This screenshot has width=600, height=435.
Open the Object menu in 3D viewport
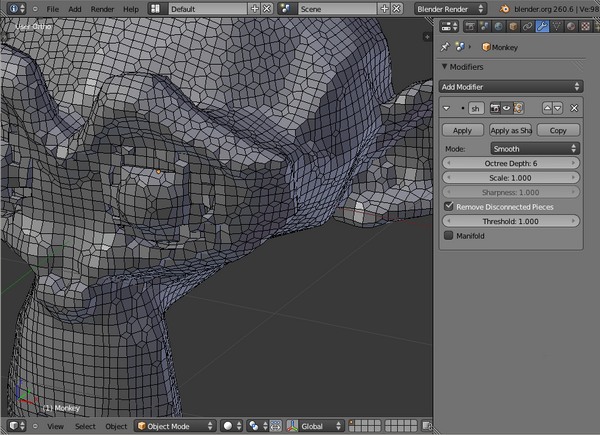[116, 426]
